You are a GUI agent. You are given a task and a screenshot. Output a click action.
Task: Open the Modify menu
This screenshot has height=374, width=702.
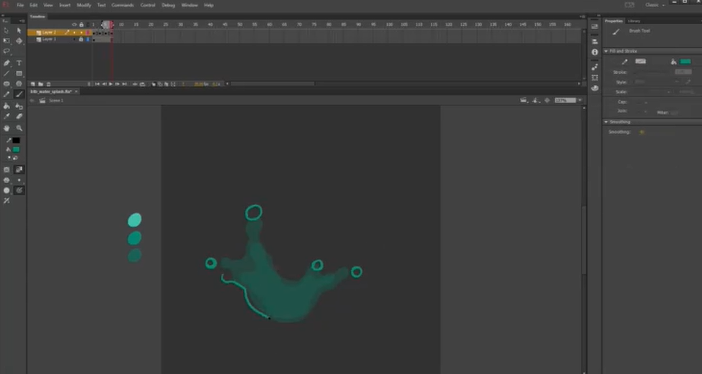[84, 5]
